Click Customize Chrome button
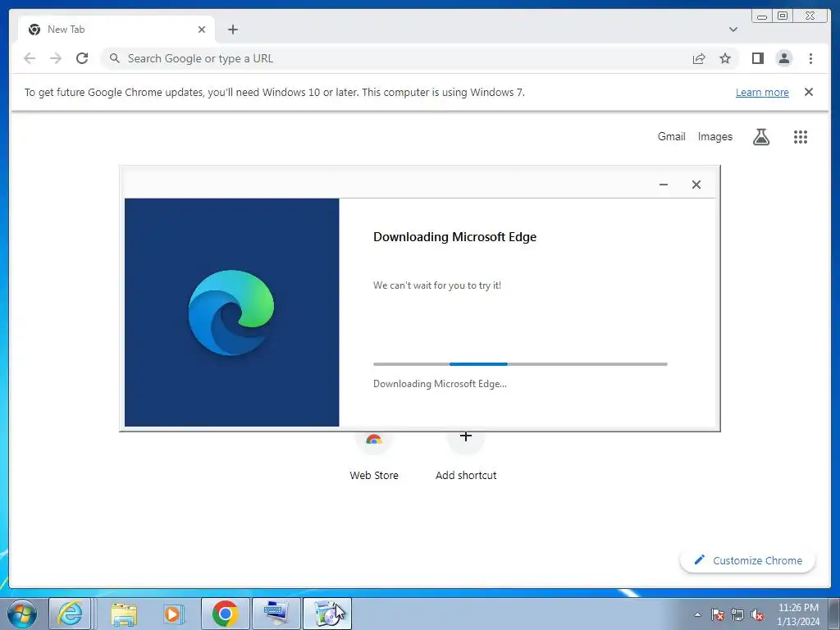 747,560
